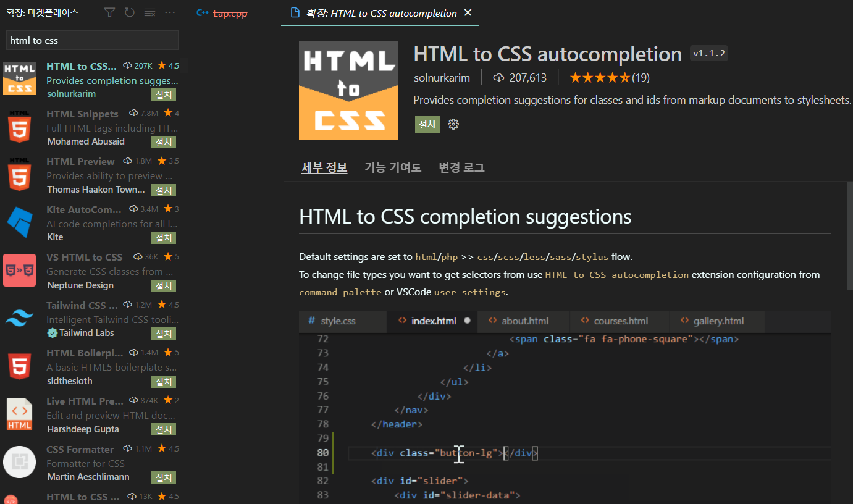Install the HTML Boilerplate extension
Viewport: 853px width, 504px height.
[164, 382]
